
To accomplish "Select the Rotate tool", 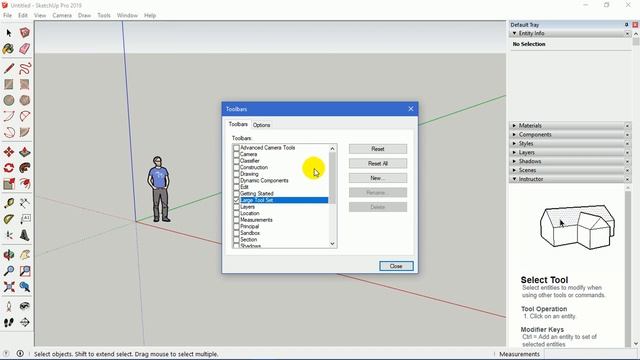I will coord(9,168).
